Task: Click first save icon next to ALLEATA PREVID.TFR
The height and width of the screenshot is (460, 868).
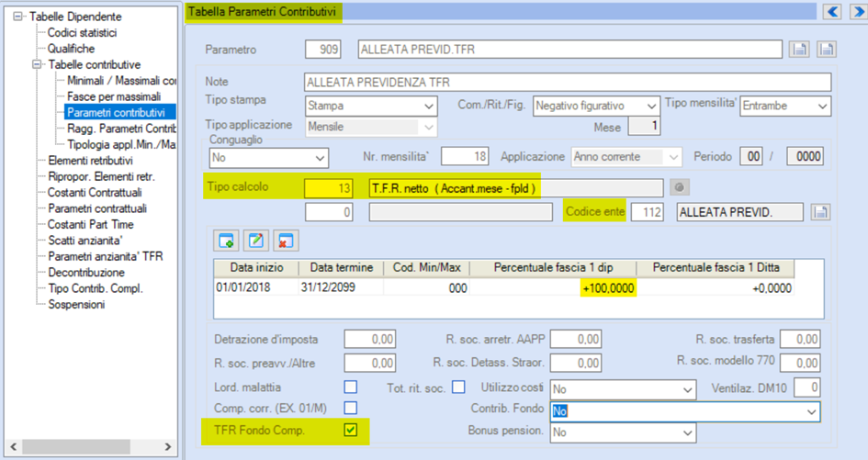Action: click(x=799, y=50)
